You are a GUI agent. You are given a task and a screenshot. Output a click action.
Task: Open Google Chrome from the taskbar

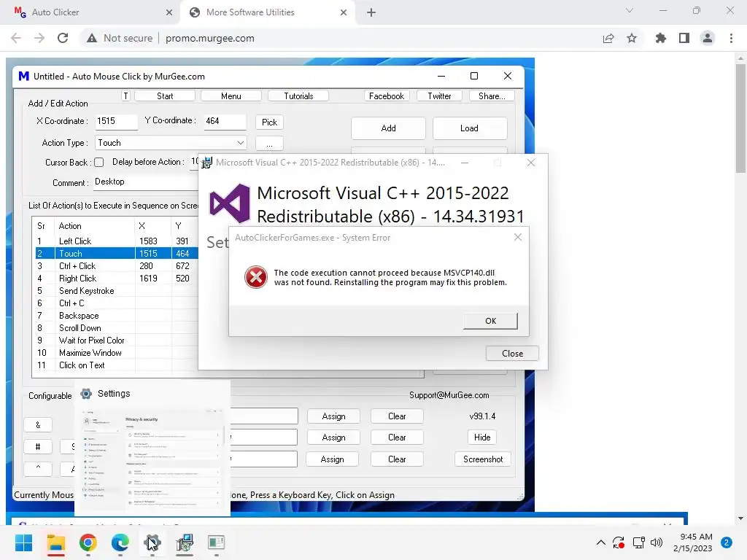pyautogui.click(x=88, y=542)
